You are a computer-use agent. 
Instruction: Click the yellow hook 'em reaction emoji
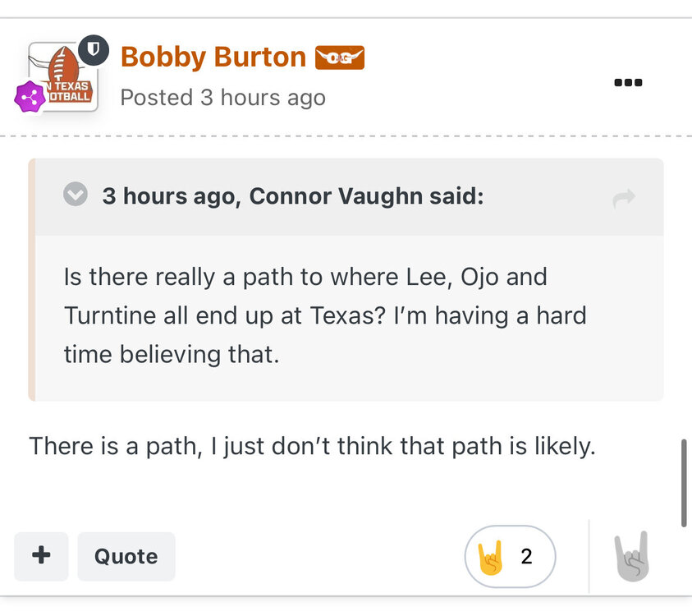tap(490, 557)
